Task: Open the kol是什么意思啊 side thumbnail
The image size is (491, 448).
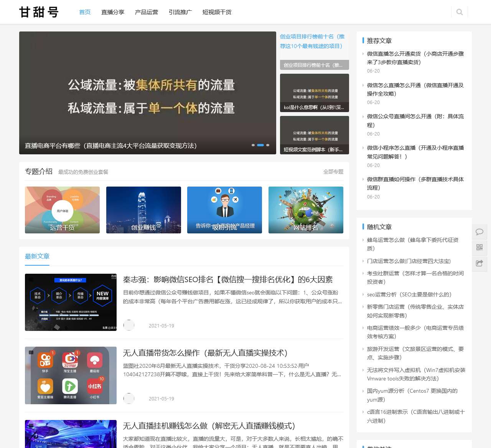Action: click(x=315, y=93)
